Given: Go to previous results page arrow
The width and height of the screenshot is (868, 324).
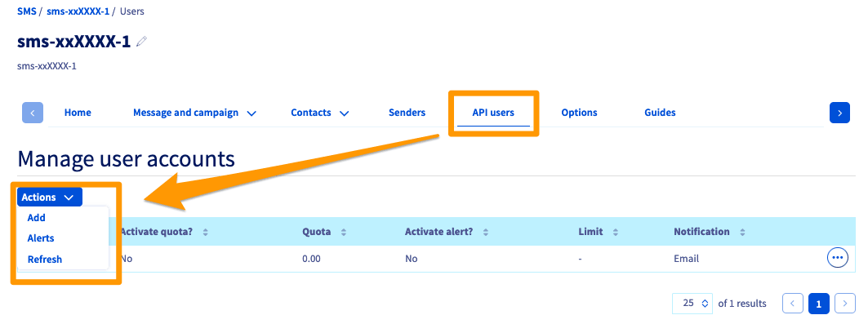Looking at the screenshot, I should tap(793, 303).
